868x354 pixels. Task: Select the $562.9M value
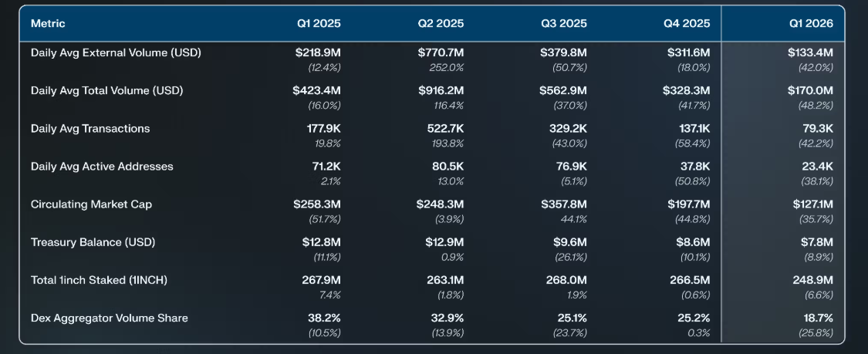point(563,91)
